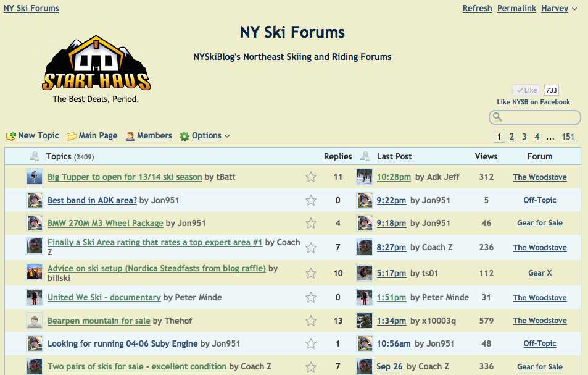Toggle favorite star for Best band in ADK area

(311, 200)
